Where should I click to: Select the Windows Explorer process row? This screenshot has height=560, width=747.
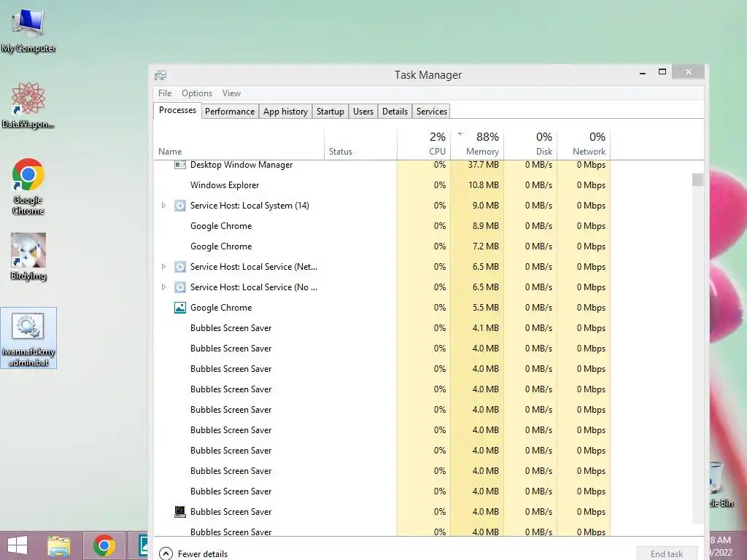[x=382, y=185]
